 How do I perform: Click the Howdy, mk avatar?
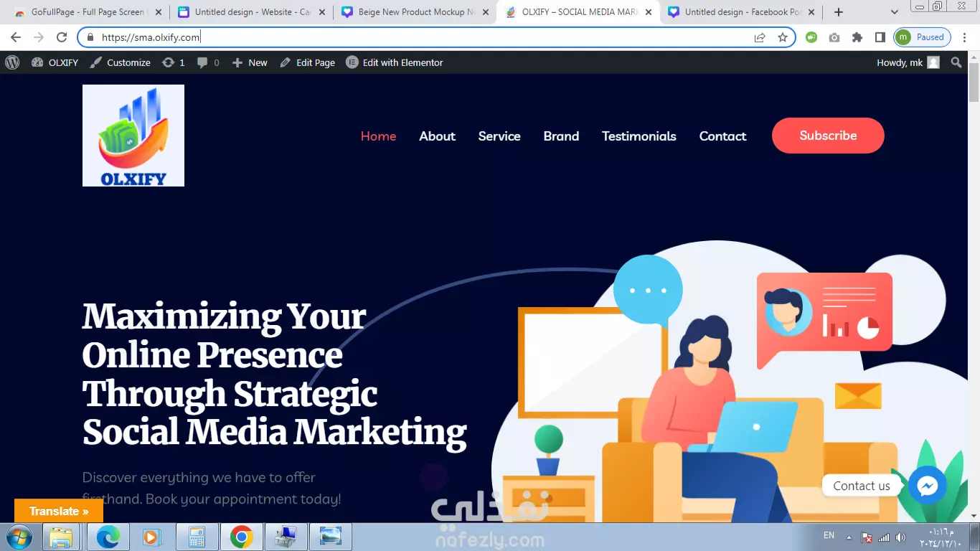tap(933, 62)
